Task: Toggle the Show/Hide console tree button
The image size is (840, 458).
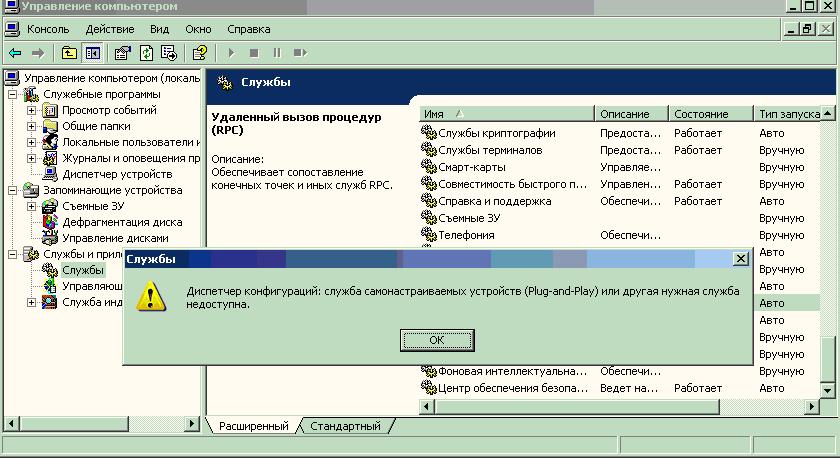Action: [x=92, y=53]
